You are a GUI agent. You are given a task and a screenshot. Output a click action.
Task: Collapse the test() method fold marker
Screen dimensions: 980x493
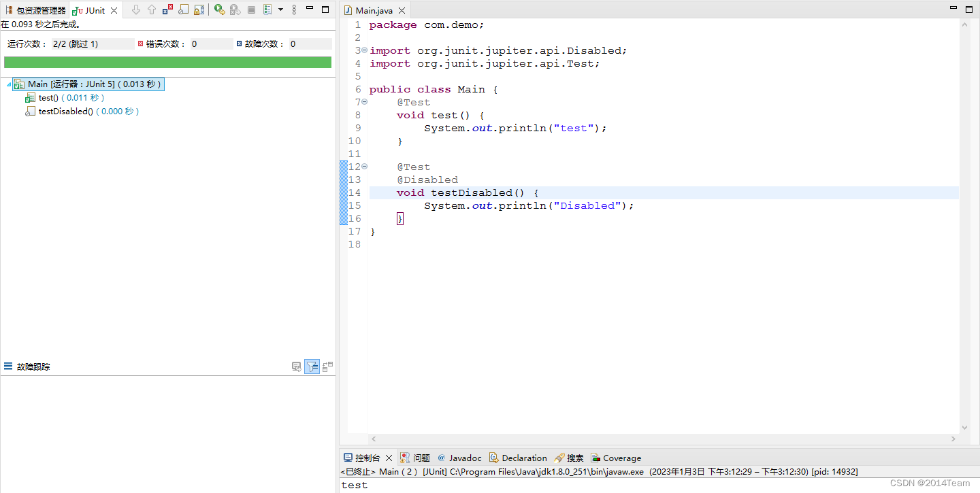[364, 102]
